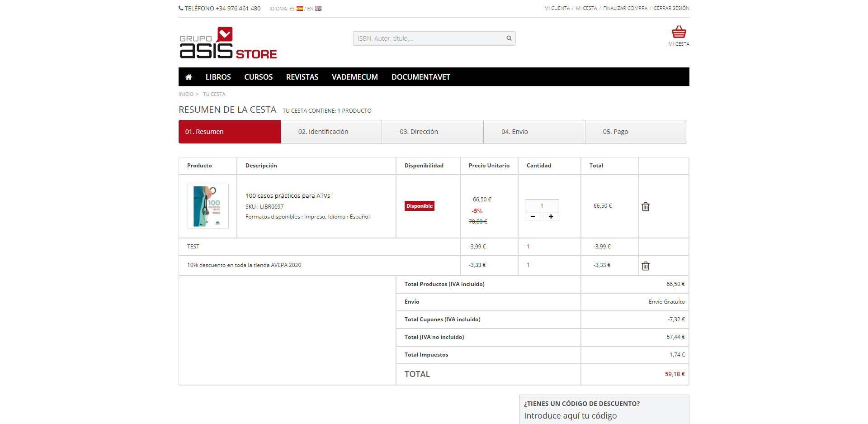The width and height of the screenshot is (868, 424).
Task: Focus the ISBN, Autor, título search field
Action: 429,38
